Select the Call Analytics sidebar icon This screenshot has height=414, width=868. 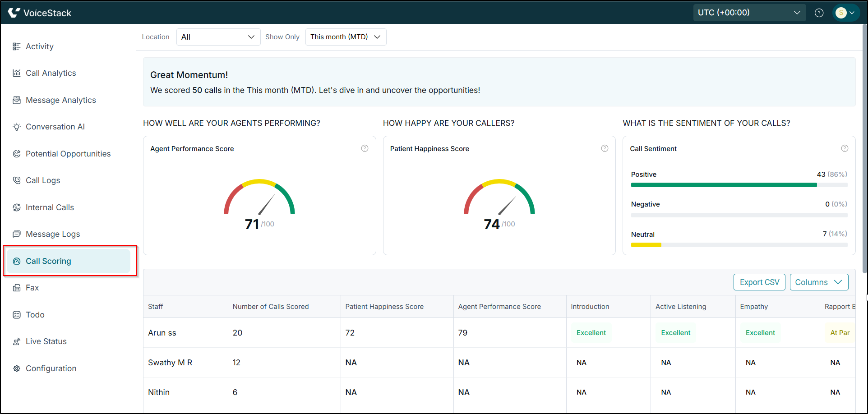(17, 73)
